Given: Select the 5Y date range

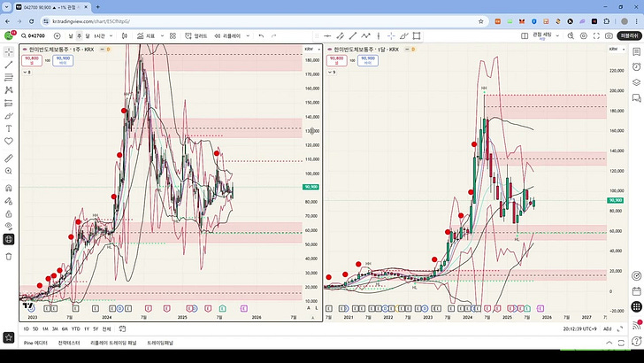Looking at the screenshot, I should pos(96,328).
